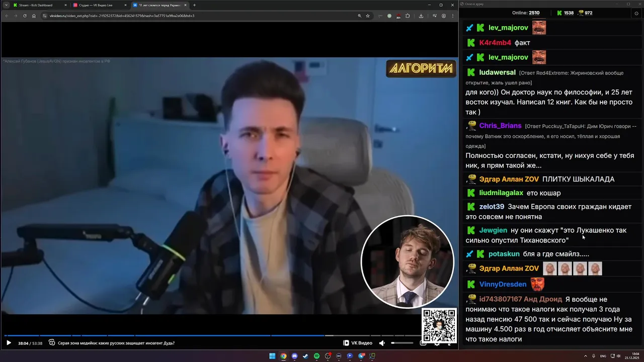Click the АЛГОРИТМ logo on the video
644x362 pixels.
pyautogui.click(x=421, y=69)
